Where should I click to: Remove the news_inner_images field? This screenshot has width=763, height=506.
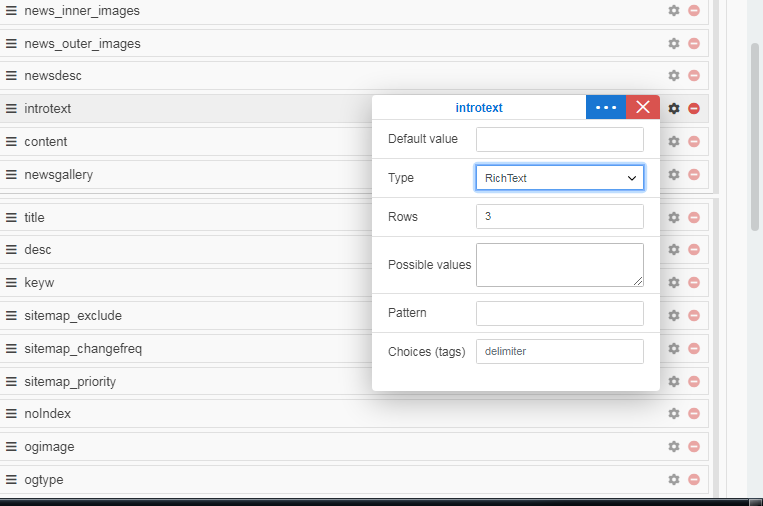point(694,10)
